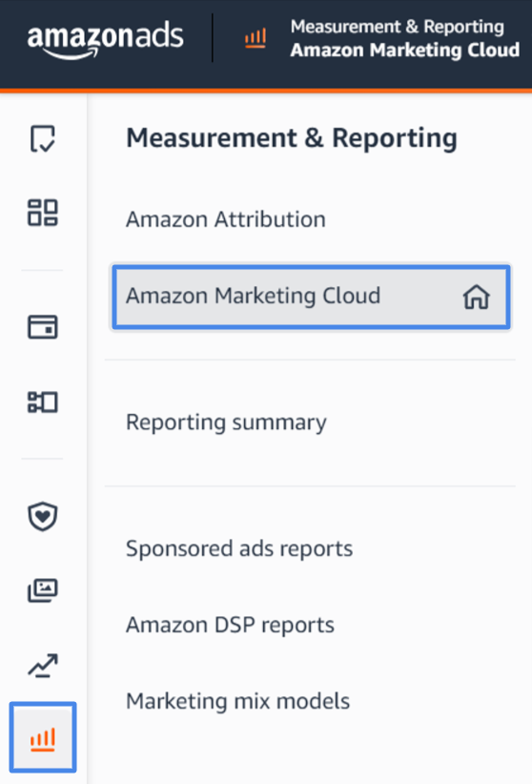Click bold Amazon Marketing Cloud header title
Viewport: 532px width, 784px height.
(405, 51)
